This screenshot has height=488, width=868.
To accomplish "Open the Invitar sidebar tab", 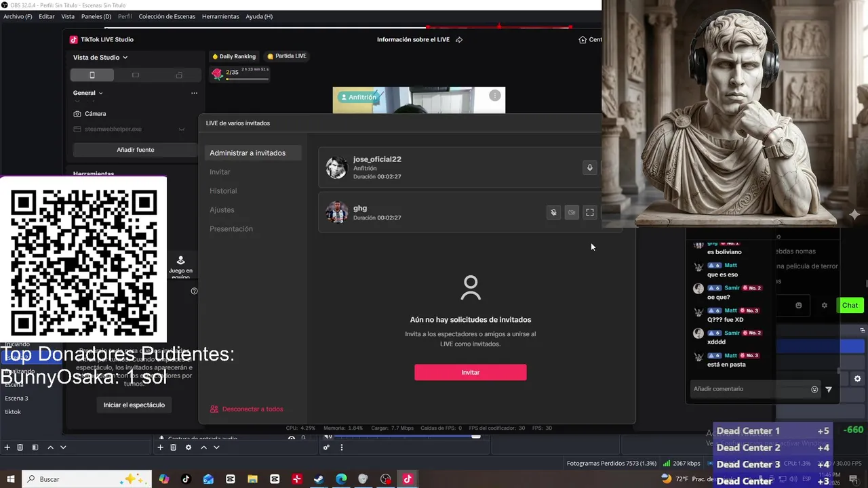I will tap(220, 172).
